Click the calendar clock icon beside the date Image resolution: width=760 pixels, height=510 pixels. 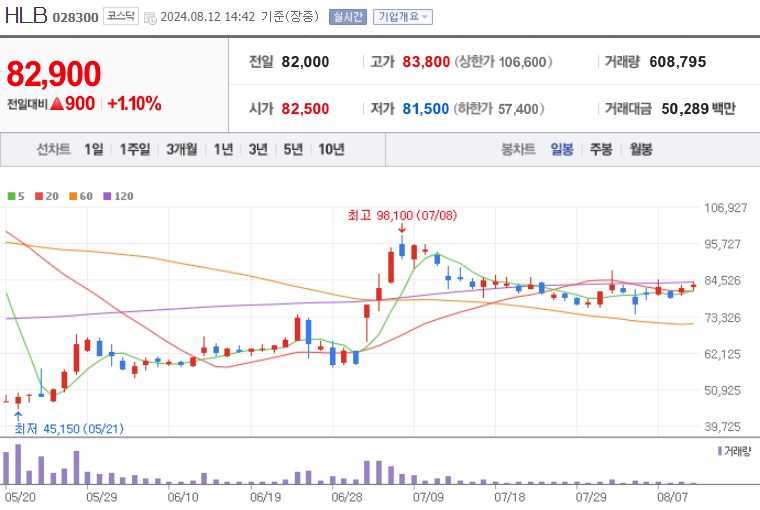[x=151, y=18]
